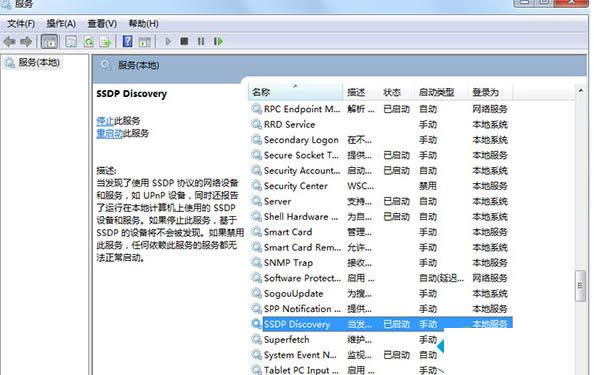The height and width of the screenshot is (375, 594).
Task: Select the Smart Card Rem... service
Action: tap(381, 247)
